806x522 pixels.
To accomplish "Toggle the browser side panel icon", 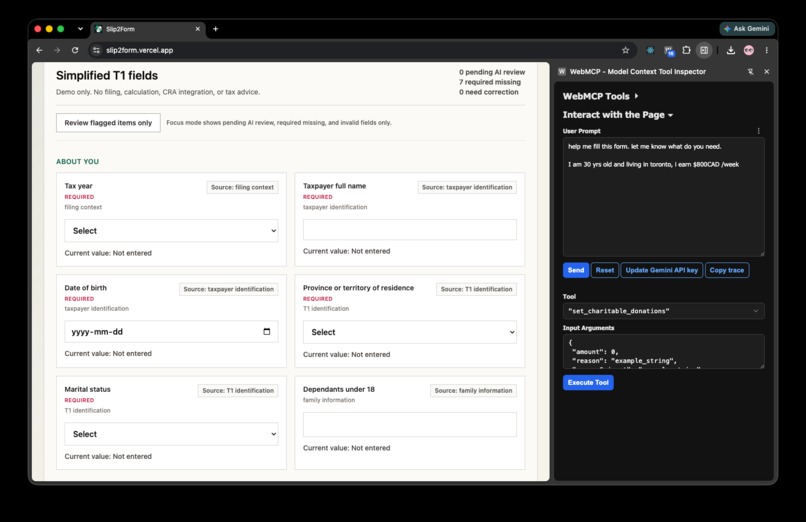I will (704, 50).
